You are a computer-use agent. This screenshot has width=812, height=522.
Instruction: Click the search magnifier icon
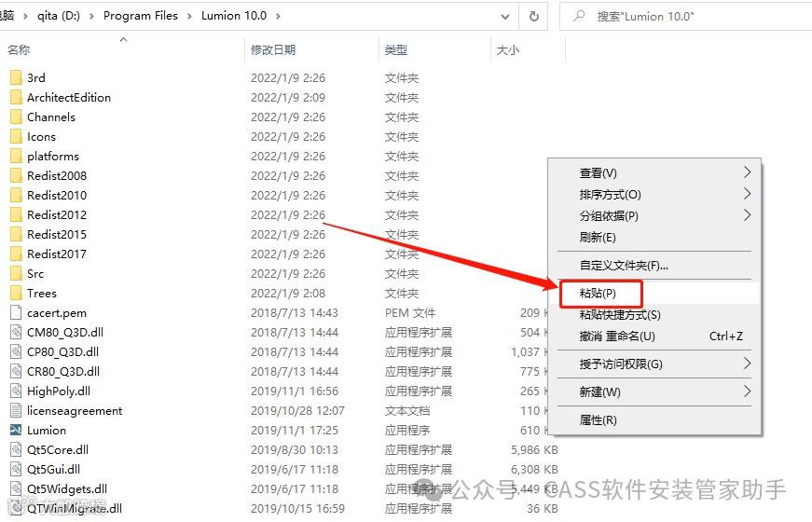pos(579,16)
